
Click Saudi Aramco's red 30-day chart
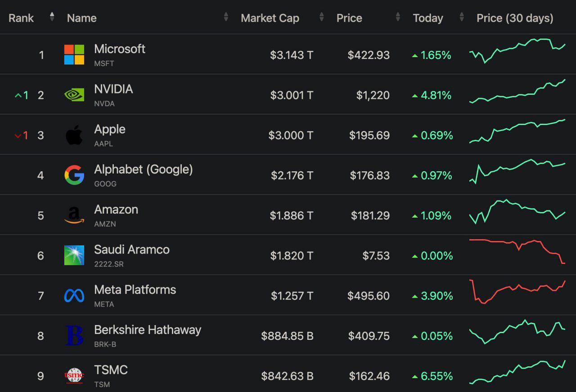pos(517,251)
